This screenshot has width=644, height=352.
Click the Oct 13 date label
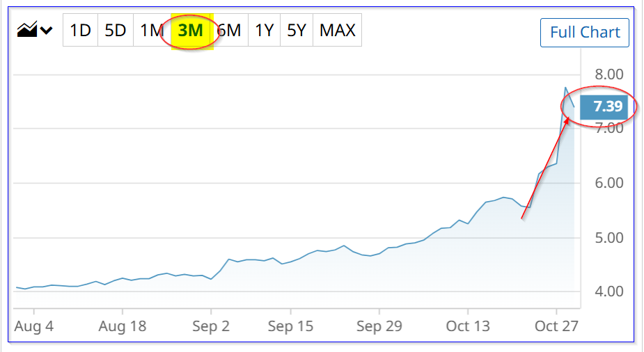(468, 326)
